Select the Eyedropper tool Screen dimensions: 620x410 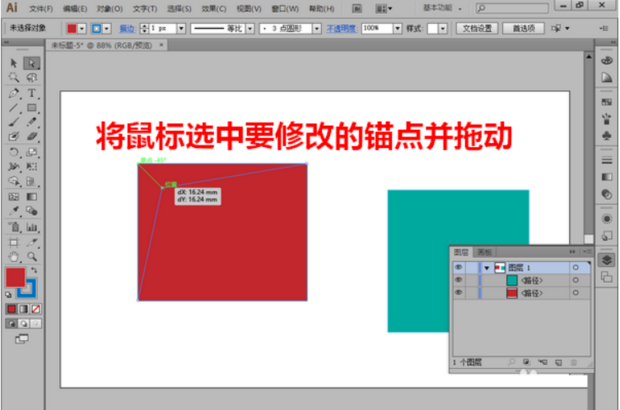point(14,211)
